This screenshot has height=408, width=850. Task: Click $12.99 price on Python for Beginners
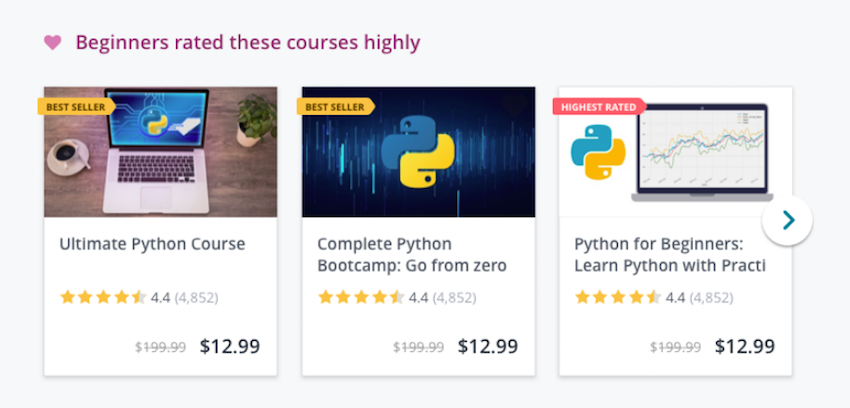(x=745, y=346)
